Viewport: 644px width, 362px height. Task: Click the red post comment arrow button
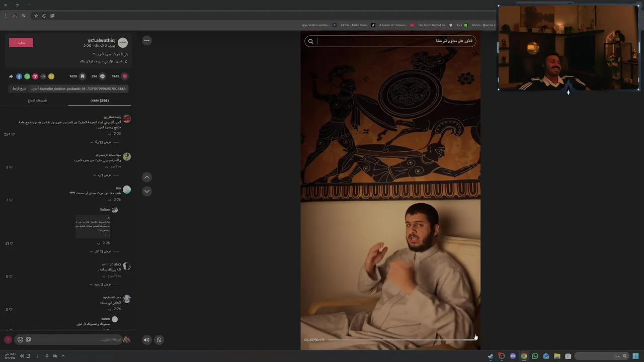(x=8, y=339)
